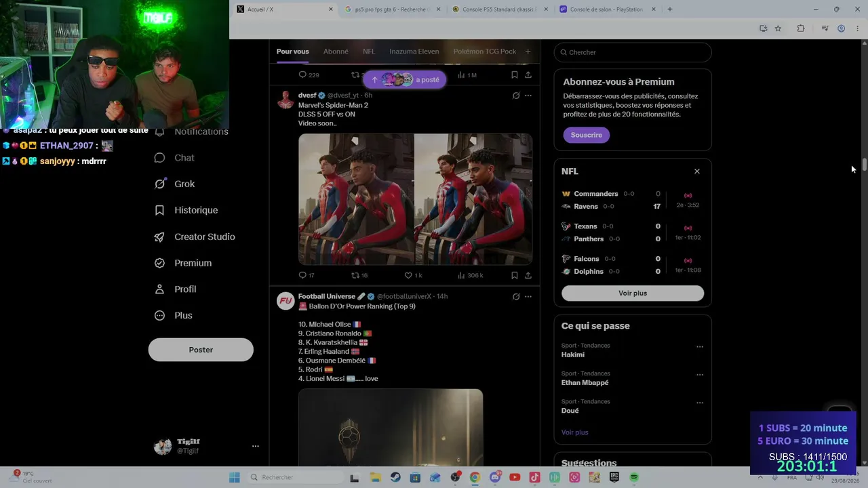Screen dimensions: 868x488
Task: Click the Poster button
Action: coord(201,350)
